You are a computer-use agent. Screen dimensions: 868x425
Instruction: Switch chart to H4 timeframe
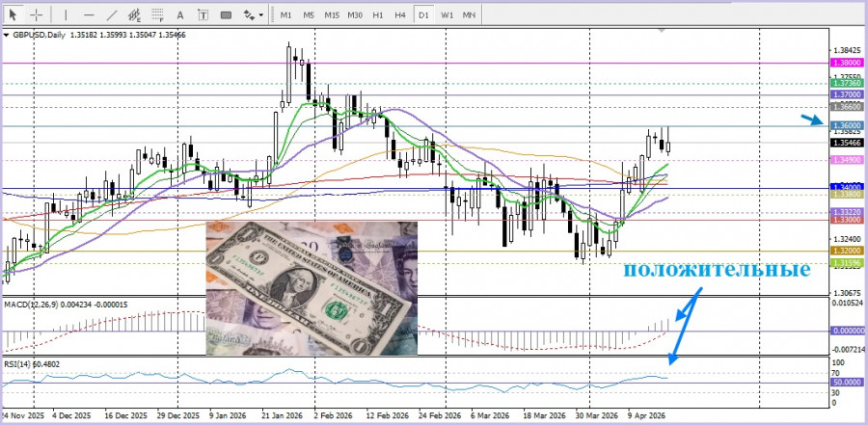click(400, 15)
